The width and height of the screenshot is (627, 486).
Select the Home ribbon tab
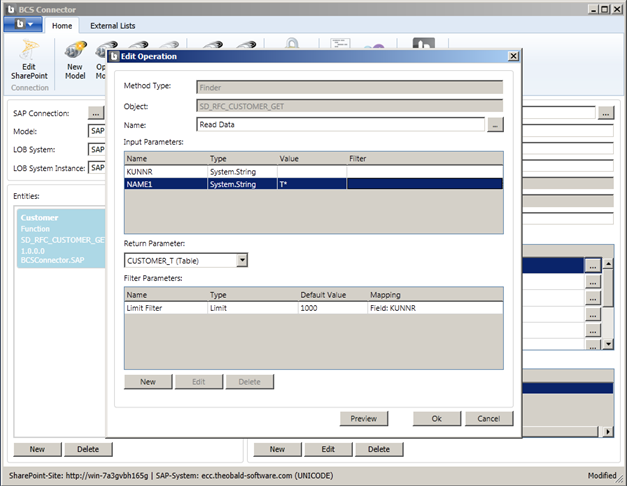coord(62,25)
